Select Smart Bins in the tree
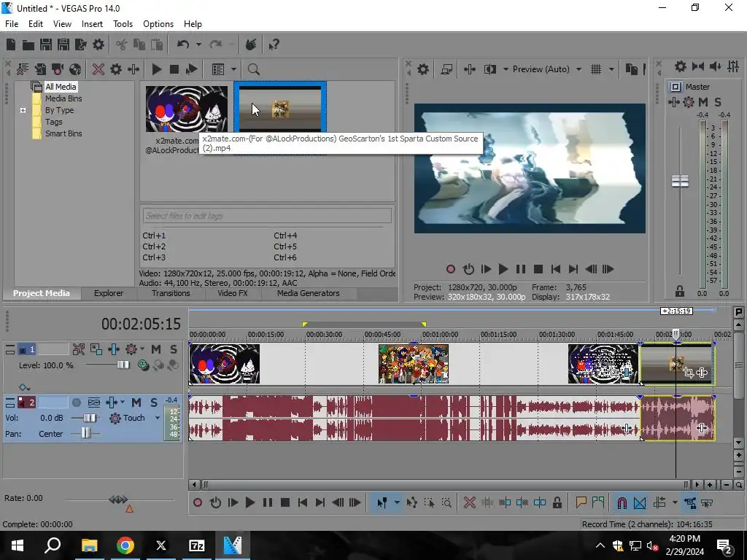The width and height of the screenshot is (747, 560). pos(63,134)
